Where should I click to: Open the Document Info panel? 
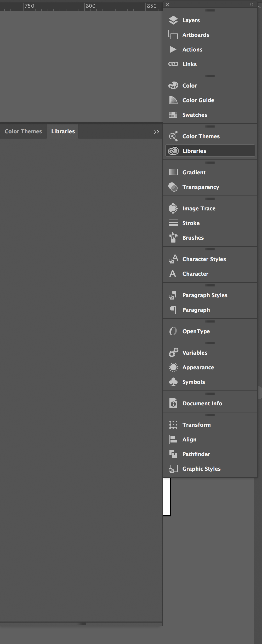pos(202,403)
